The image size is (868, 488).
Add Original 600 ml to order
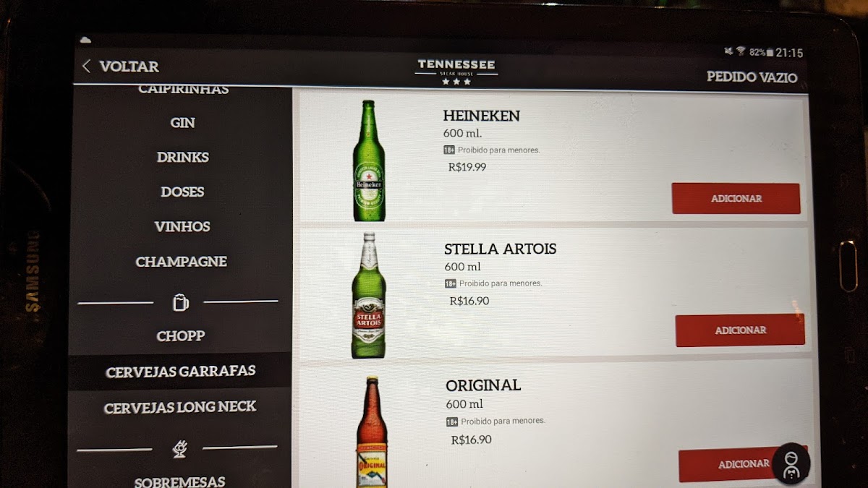(x=743, y=464)
